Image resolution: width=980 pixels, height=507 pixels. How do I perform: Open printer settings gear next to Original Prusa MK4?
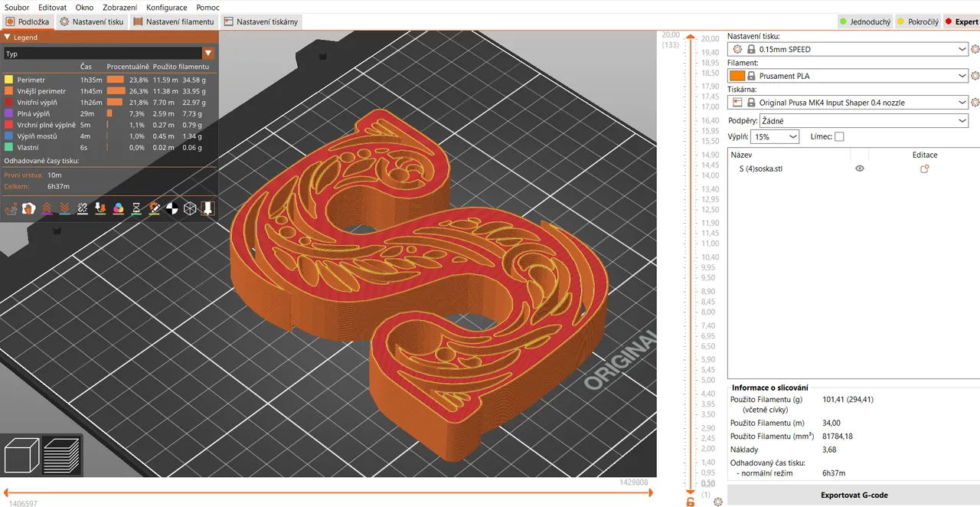click(975, 103)
